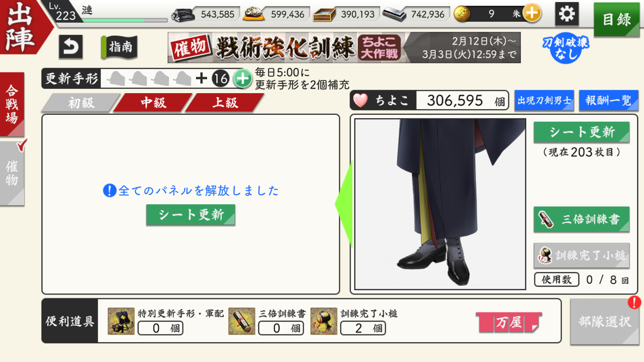Viewport: 644px width, 362px height.
Task: Open the 万屋 shop button
Action: pyautogui.click(x=509, y=322)
